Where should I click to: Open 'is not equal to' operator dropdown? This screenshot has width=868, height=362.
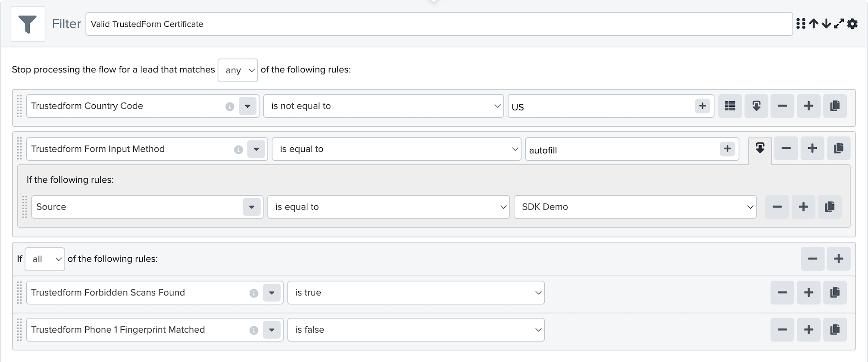pos(384,106)
